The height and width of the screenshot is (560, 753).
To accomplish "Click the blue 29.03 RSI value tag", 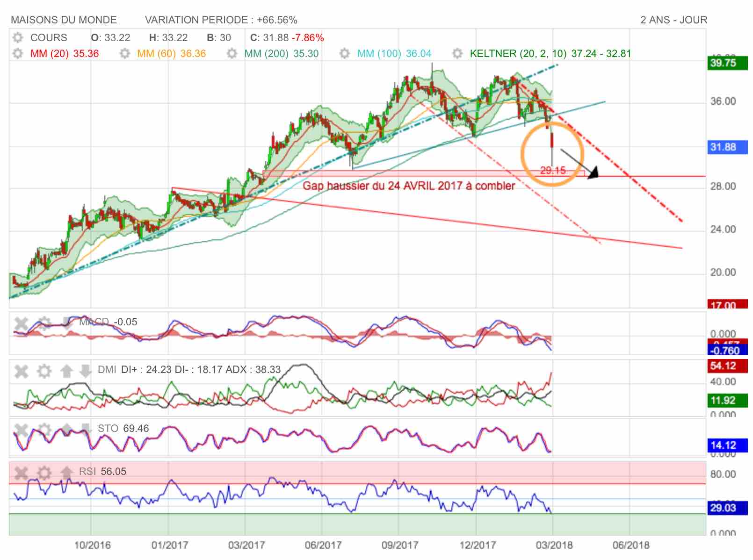I will click(x=727, y=508).
